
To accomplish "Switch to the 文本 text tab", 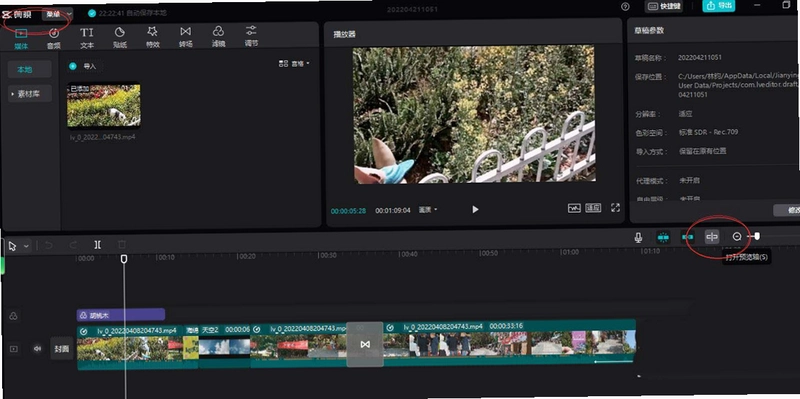I will coord(87,37).
